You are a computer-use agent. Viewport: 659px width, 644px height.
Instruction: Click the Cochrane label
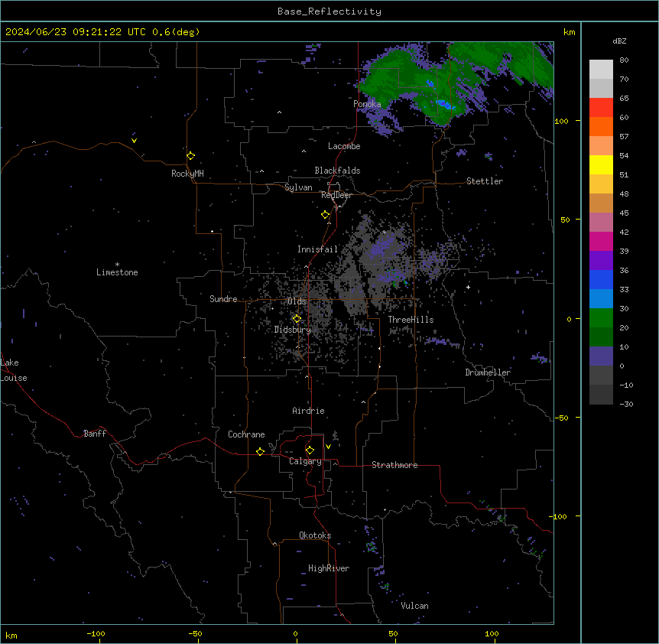(x=246, y=434)
